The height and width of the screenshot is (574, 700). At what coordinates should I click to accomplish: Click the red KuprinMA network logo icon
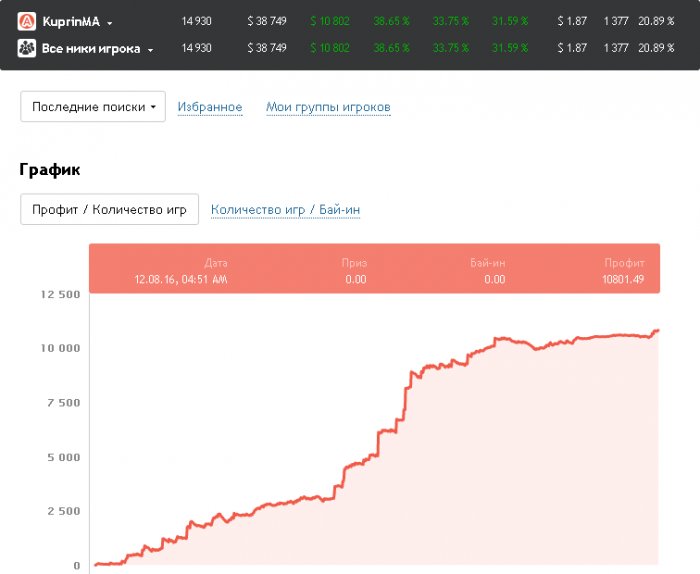point(27,21)
